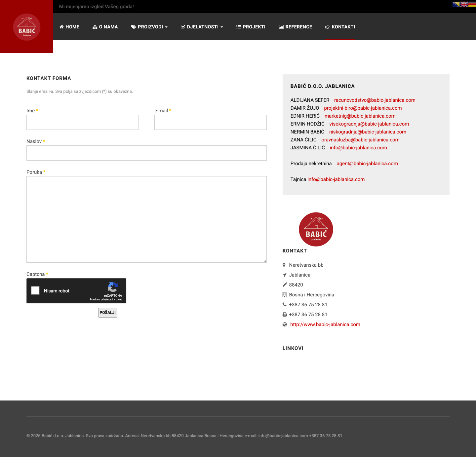The height and width of the screenshot is (457, 476).
Task: Click the wand icon beside 88420
Action: [285, 285]
